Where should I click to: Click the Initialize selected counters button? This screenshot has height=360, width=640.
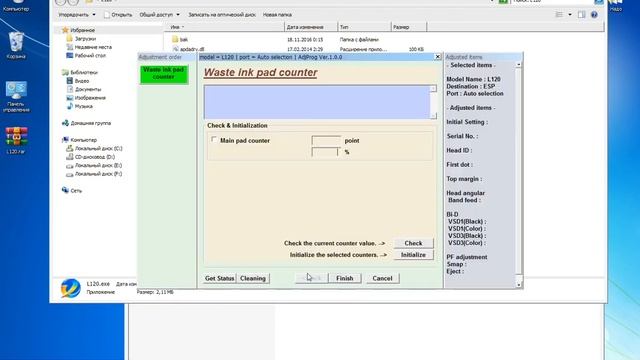pos(413,255)
